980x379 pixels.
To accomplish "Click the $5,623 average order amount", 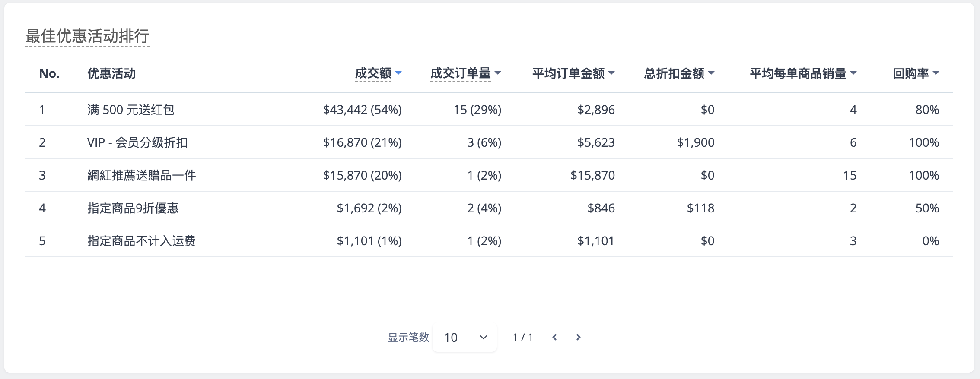I will point(596,142).
